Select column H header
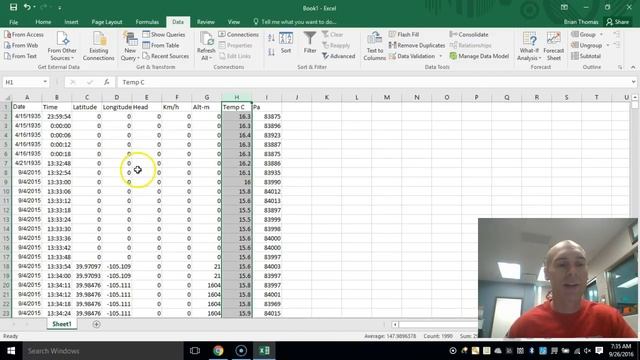This screenshot has width=640, height=360. (237, 98)
